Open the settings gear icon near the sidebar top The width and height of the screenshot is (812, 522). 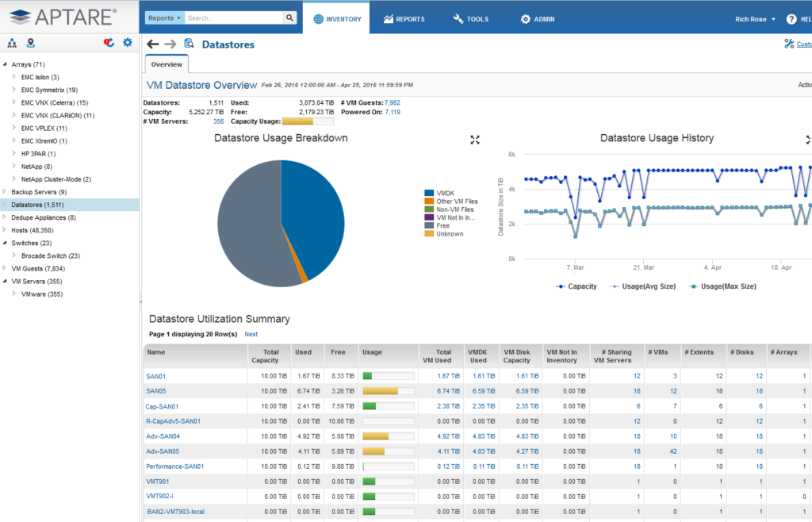pyautogui.click(x=128, y=43)
